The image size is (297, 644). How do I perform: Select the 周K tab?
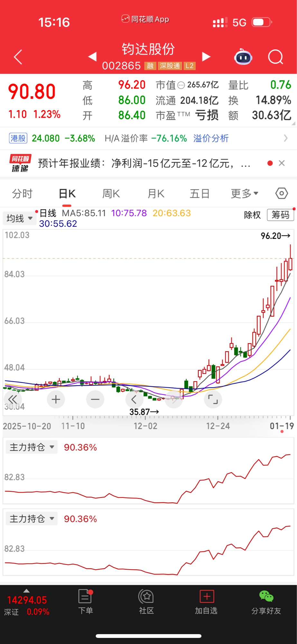tap(111, 194)
